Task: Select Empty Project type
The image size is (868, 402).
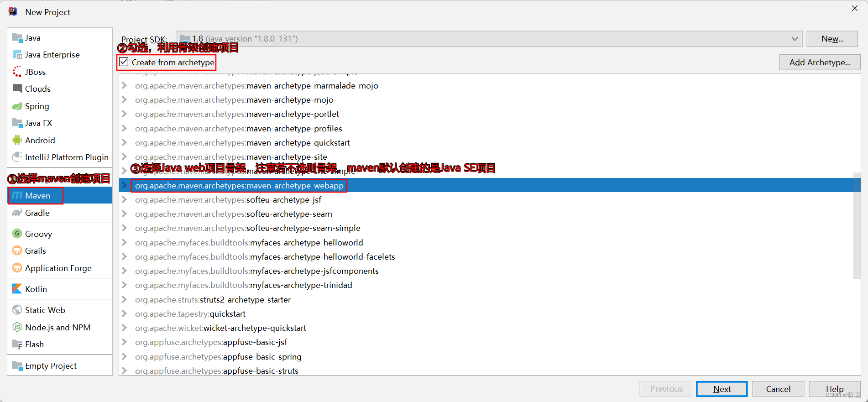Action: click(60, 365)
